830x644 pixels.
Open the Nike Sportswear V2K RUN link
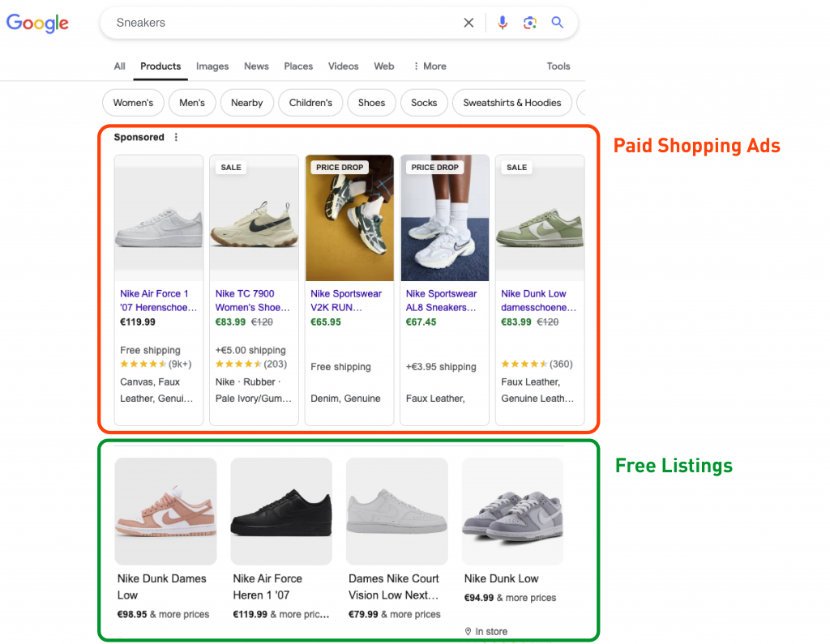coord(346,301)
